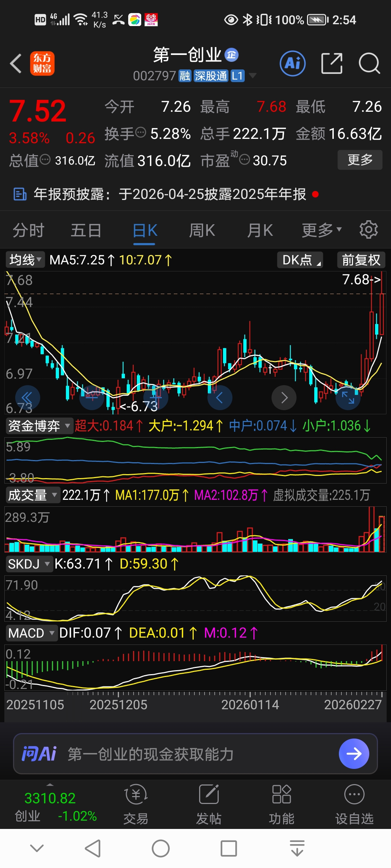Screen dimensions: 391x868
Task: Open DK点 selector
Action: point(300,260)
